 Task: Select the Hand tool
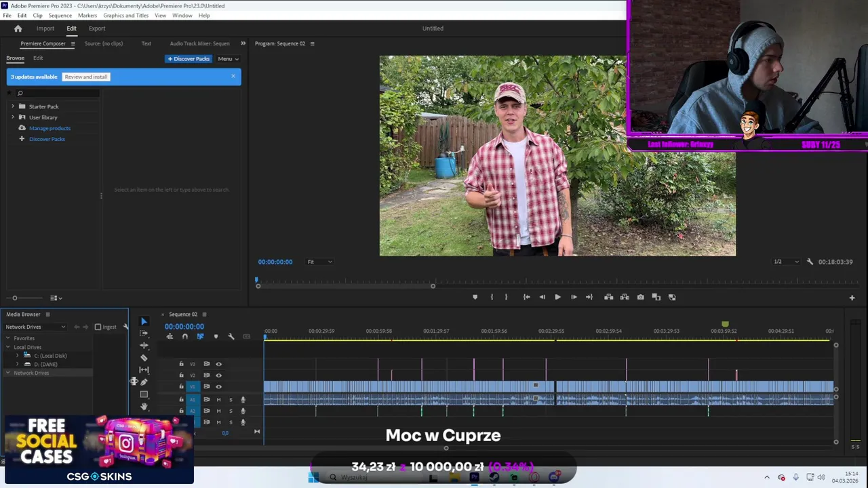(144, 406)
